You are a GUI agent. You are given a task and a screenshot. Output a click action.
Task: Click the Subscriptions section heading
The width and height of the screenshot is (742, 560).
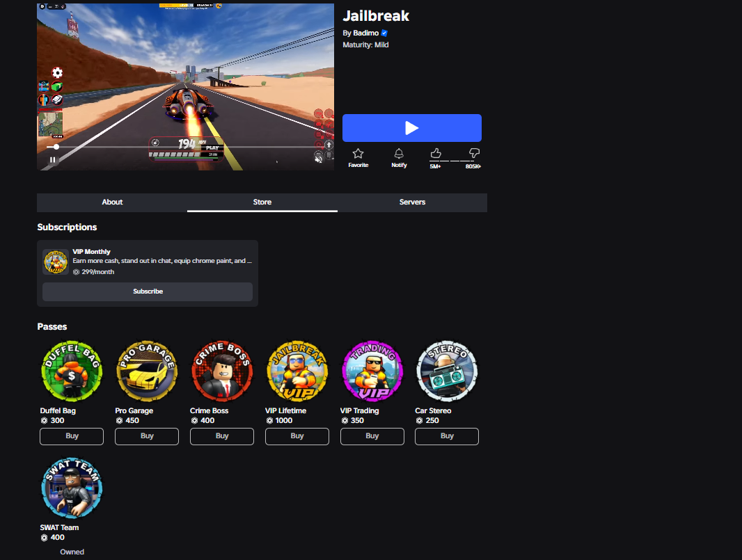pos(68,227)
